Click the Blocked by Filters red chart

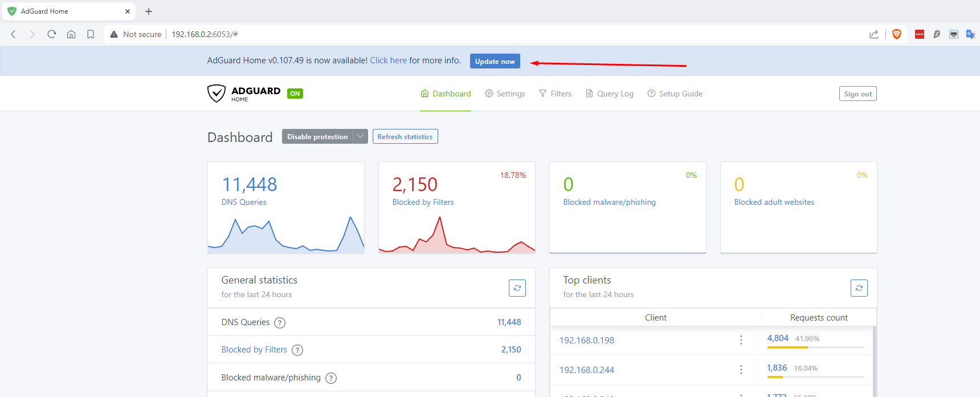pos(457,234)
